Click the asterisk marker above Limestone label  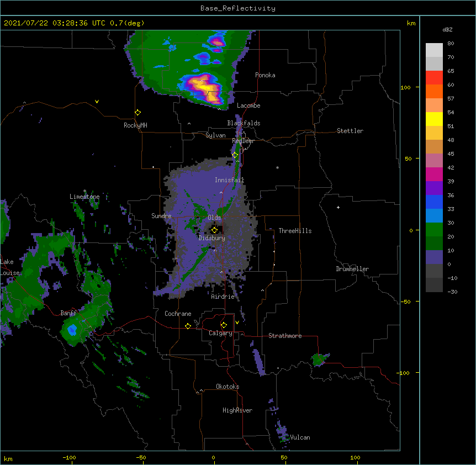[84, 191]
